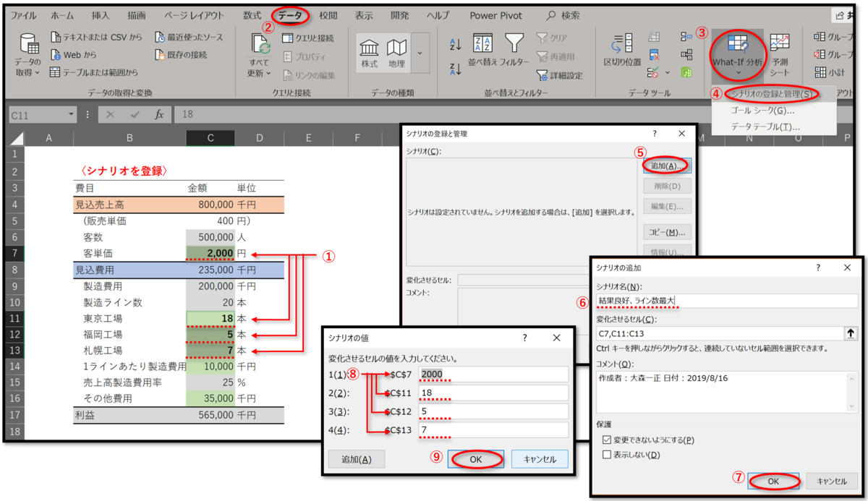The width and height of the screenshot is (868, 501).
Task: Open the ファイル tab
Action: pos(24,15)
